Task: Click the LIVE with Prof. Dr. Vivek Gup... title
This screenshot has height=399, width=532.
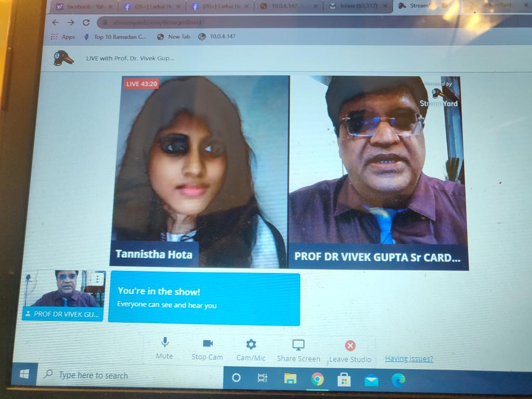Action: (x=130, y=58)
